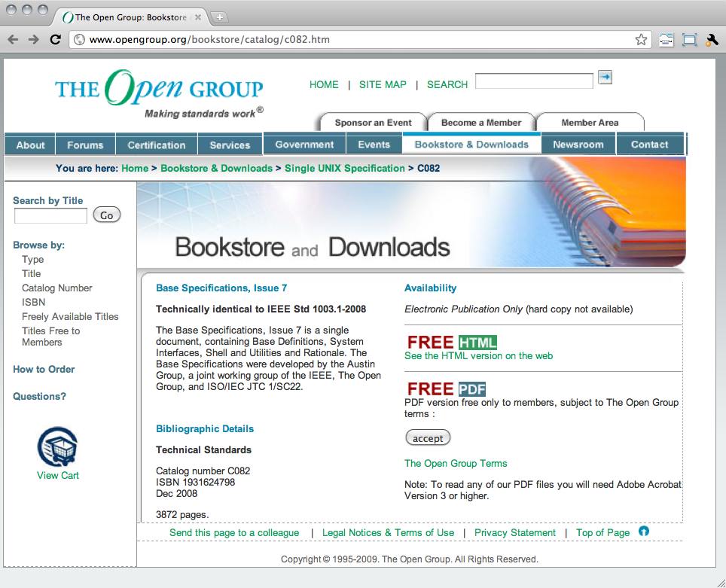Reload the page with refresh icon
The width and height of the screenshot is (726, 588).
pyautogui.click(x=55, y=40)
